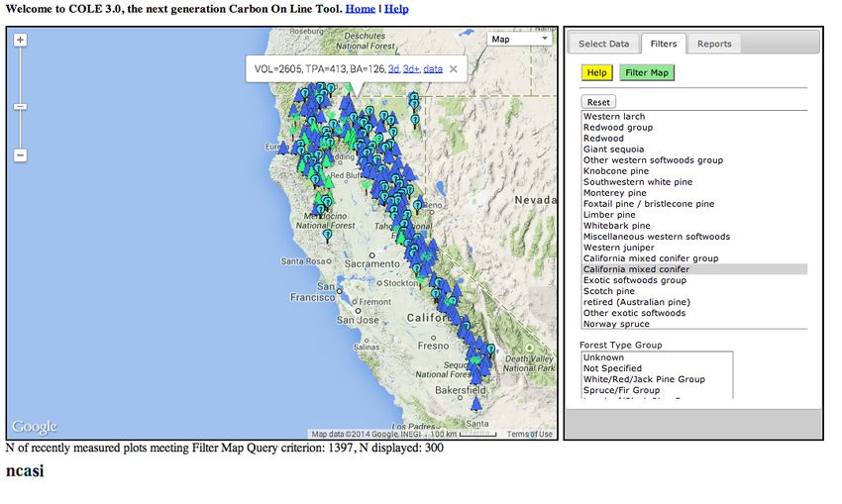842x504 pixels.
Task: Open the 3d+ link in popup
Action: pos(411,68)
